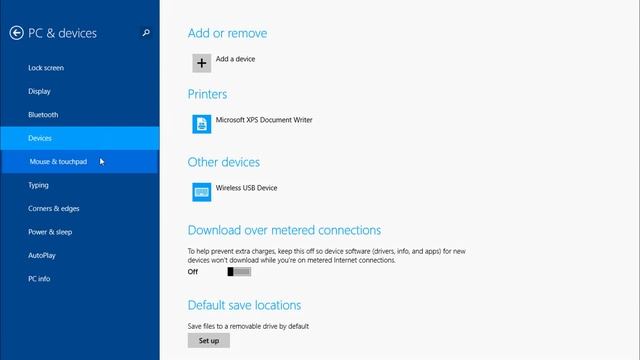
Task: Open the Lock screen settings
Action: tap(80, 68)
